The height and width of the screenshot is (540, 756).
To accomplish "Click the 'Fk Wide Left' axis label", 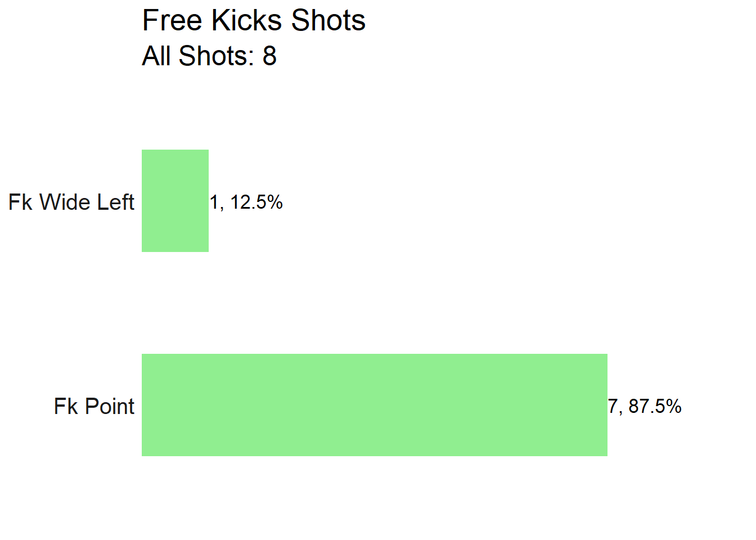I will tap(71, 202).
